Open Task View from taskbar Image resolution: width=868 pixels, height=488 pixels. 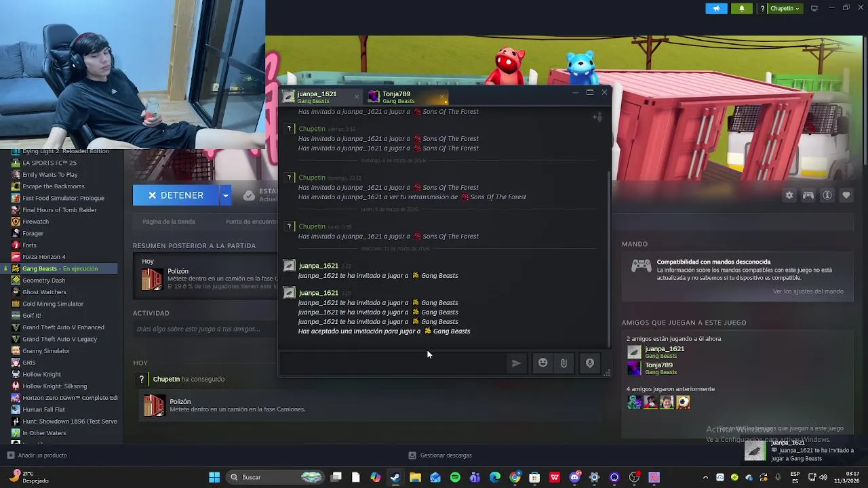[336, 477]
